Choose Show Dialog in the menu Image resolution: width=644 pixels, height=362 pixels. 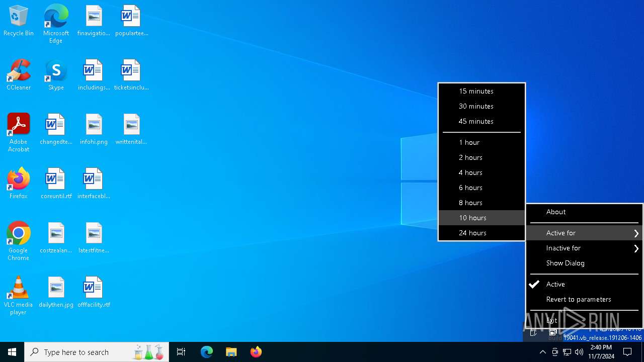[x=584, y=263]
